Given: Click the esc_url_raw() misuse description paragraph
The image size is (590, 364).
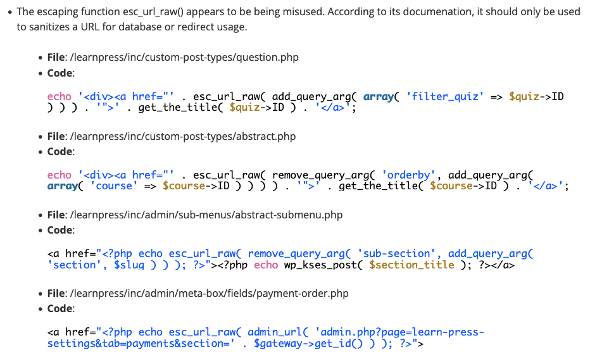Looking at the screenshot, I should point(298,19).
